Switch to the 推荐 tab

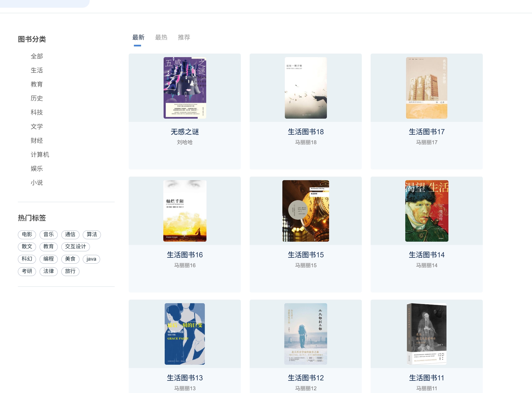click(x=184, y=37)
